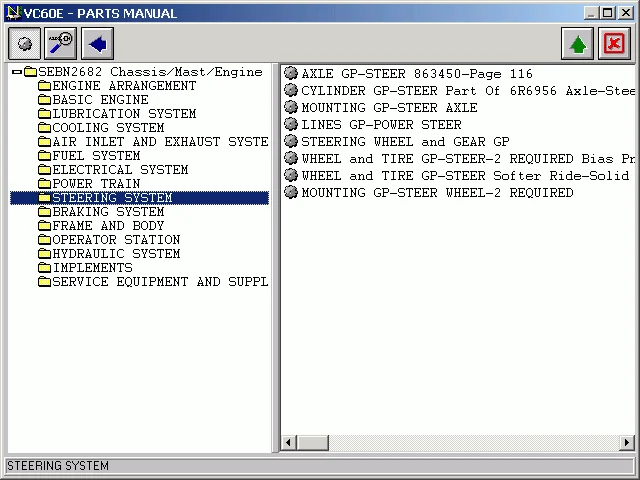
Task: Select ENGINE ARRANGEMENT in the tree
Action: [124, 86]
